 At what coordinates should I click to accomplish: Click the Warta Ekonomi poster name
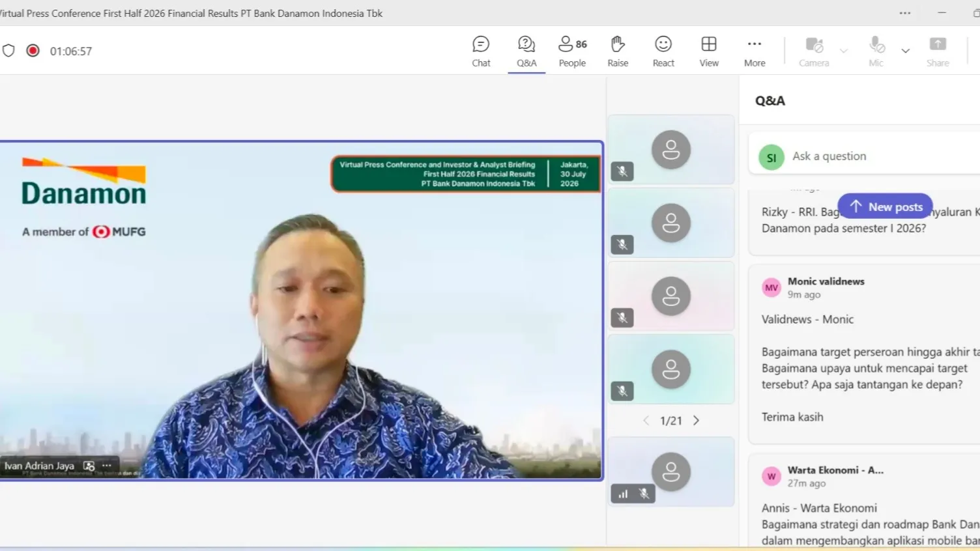[x=835, y=470]
